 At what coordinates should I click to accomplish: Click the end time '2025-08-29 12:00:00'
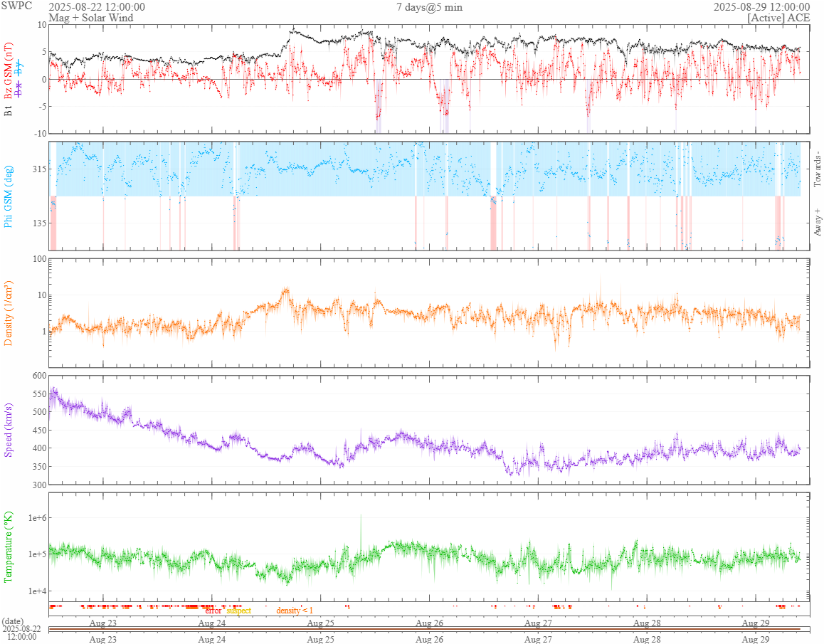click(761, 7)
